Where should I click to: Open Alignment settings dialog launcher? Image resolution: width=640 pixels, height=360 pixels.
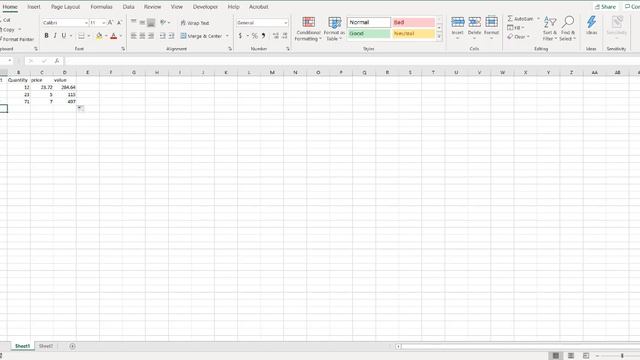pos(230,49)
